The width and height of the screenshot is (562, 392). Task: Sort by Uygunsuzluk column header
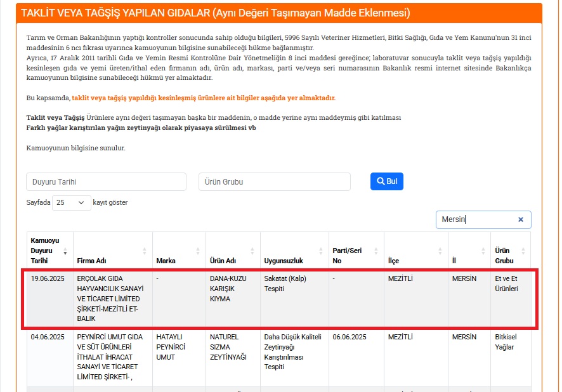[294, 251]
